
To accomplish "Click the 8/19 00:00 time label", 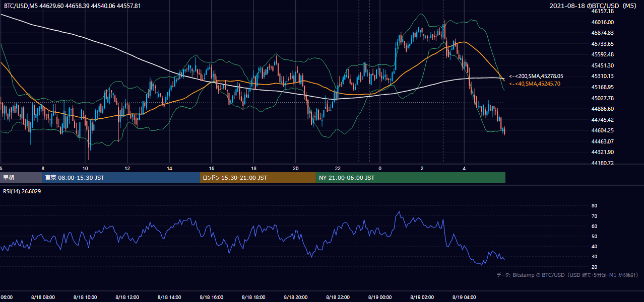I will click(380, 297).
